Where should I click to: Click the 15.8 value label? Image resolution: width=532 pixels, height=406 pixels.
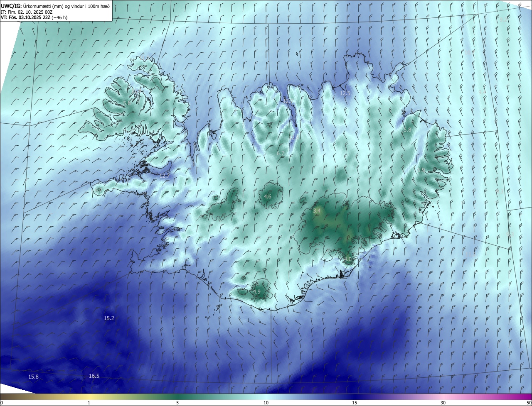click(x=33, y=377)
